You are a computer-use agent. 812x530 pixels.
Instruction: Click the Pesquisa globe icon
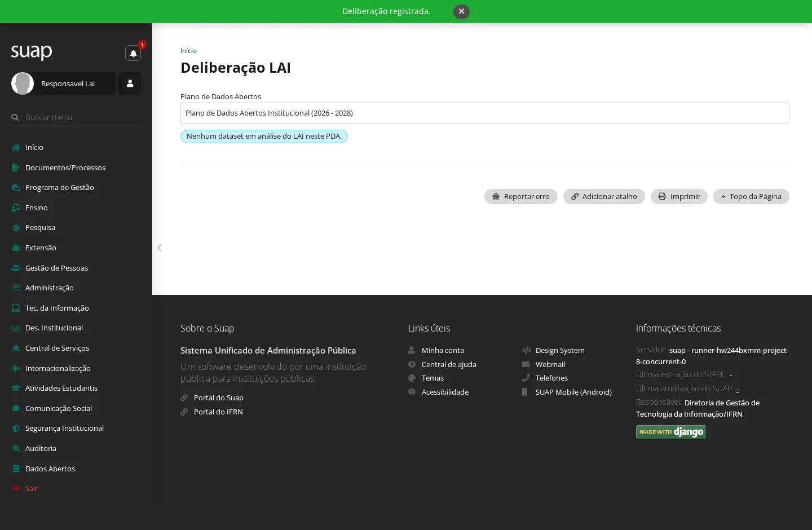[x=16, y=228]
